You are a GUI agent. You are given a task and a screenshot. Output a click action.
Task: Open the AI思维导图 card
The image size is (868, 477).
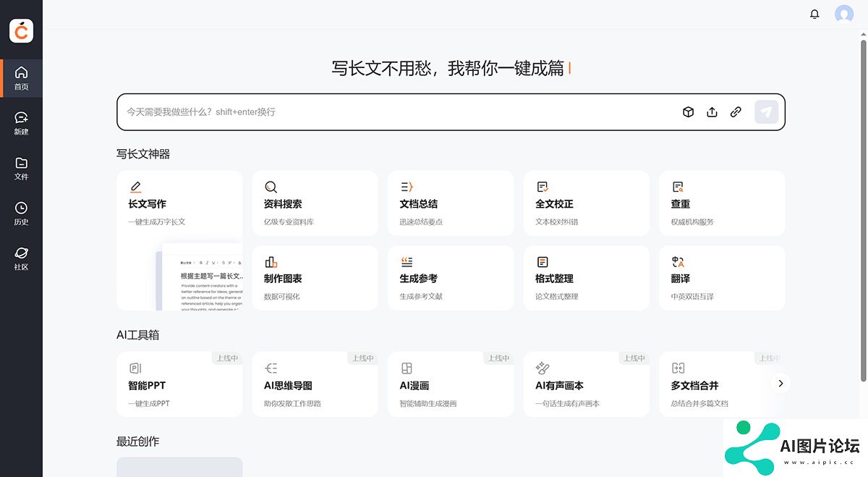tap(315, 384)
